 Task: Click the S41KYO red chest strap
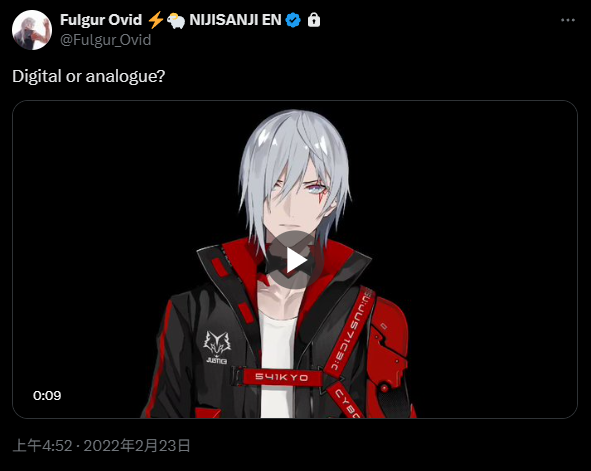[x=282, y=377]
